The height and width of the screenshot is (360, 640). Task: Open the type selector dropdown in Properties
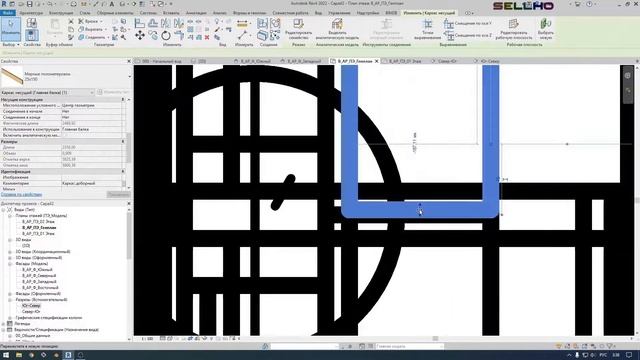click(130, 76)
